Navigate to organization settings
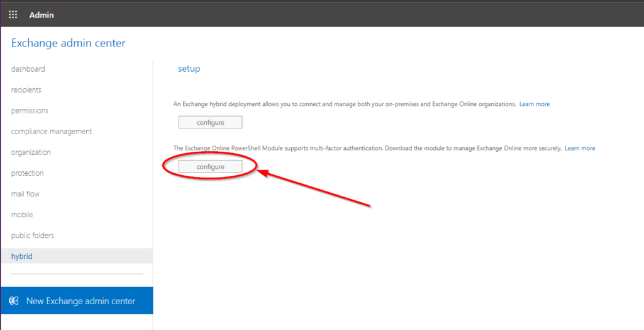Viewport: 644px width, 330px height. click(31, 152)
